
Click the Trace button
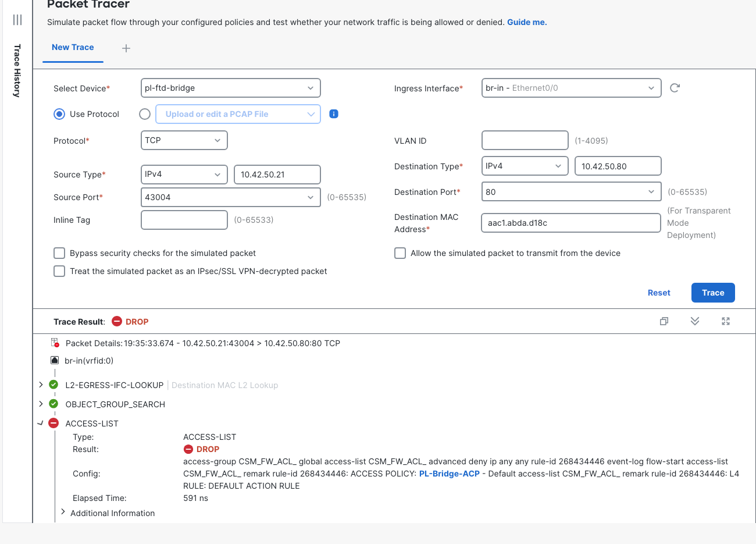point(713,293)
